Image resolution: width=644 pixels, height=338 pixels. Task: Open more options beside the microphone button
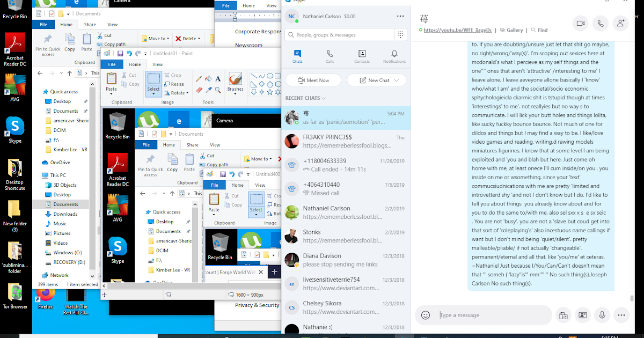[621, 315]
